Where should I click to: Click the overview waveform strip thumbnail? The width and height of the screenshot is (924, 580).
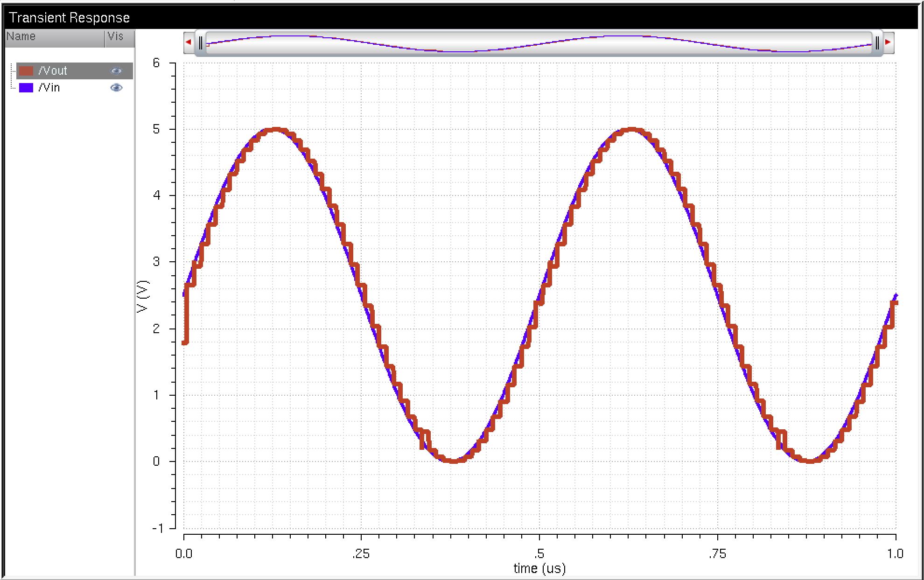coord(539,43)
